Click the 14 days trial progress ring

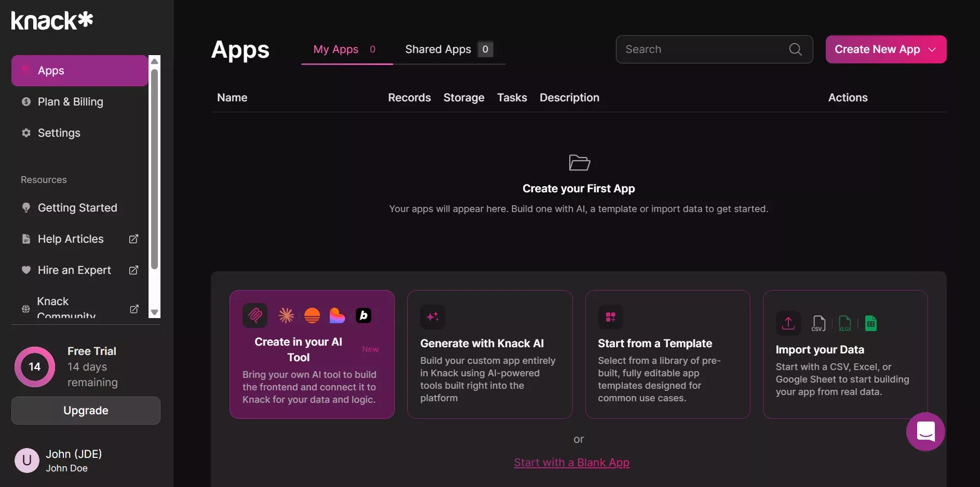tap(35, 367)
